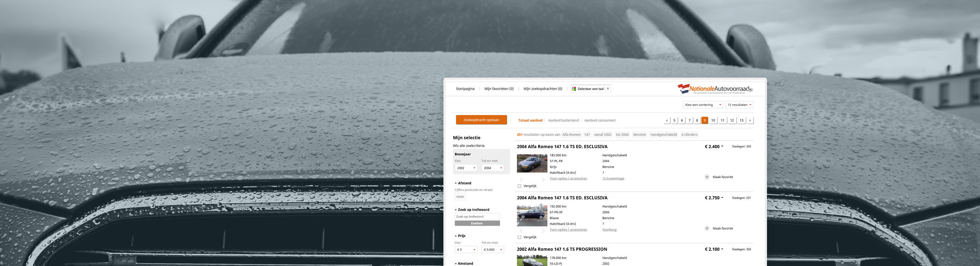The width and height of the screenshot is (980, 266).
Task: Open Bouwjaar Van dropdown showing 2002
Action: pos(466,168)
